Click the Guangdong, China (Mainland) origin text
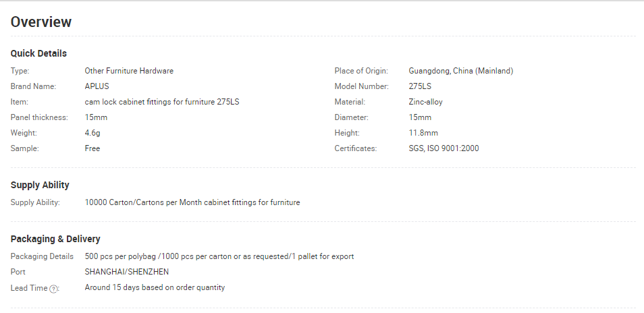This screenshot has height=313, width=644. (461, 71)
